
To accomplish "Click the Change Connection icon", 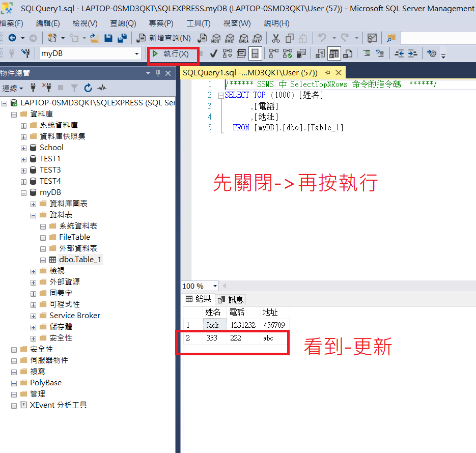I will pos(26,53).
